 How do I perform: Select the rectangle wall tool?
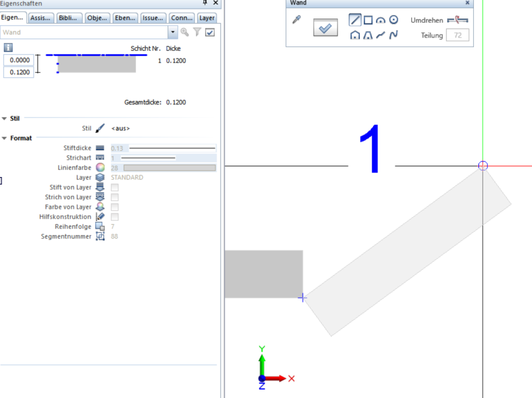[368, 20]
